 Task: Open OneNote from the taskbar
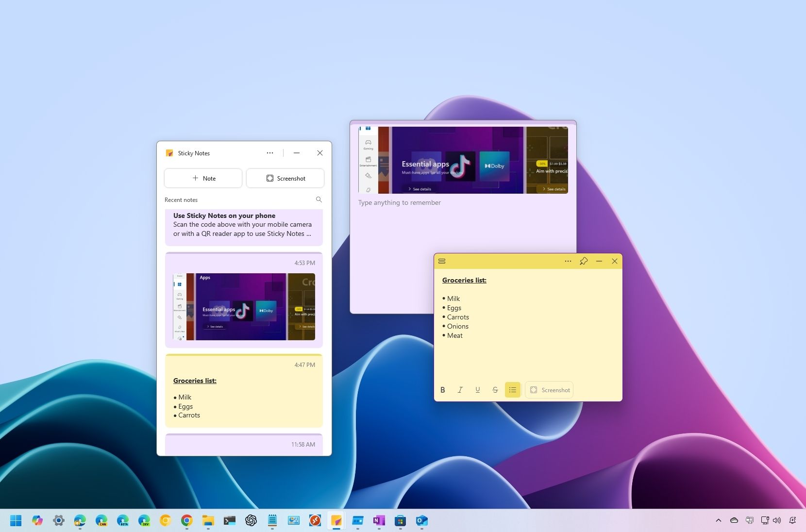[x=379, y=520]
